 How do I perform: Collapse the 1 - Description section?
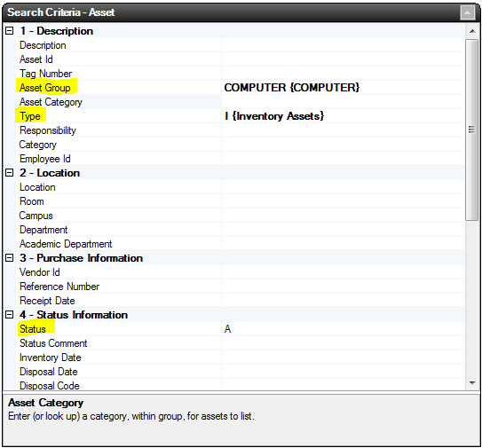pyautogui.click(x=10, y=31)
